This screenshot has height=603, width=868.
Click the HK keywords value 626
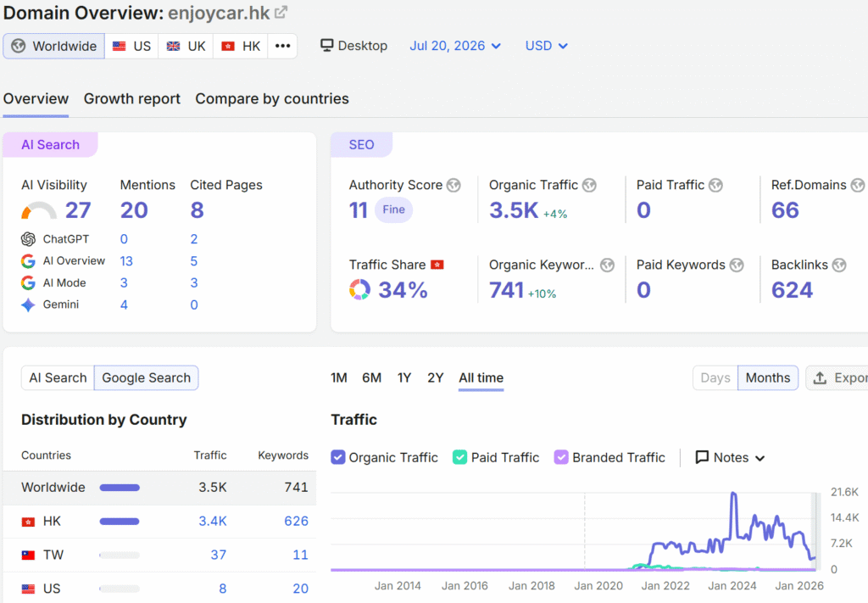[x=296, y=521]
